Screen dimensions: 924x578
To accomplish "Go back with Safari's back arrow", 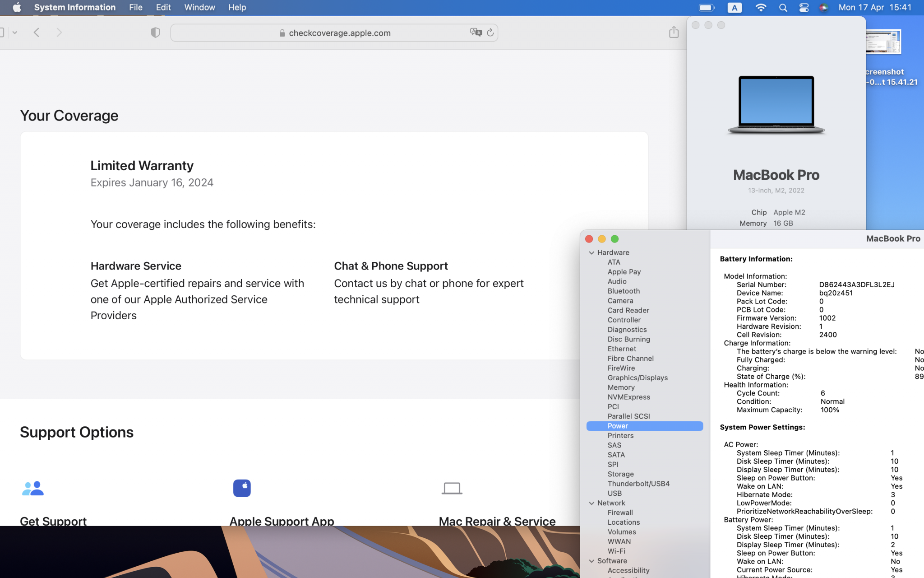I will pyautogui.click(x=37, y=33).
